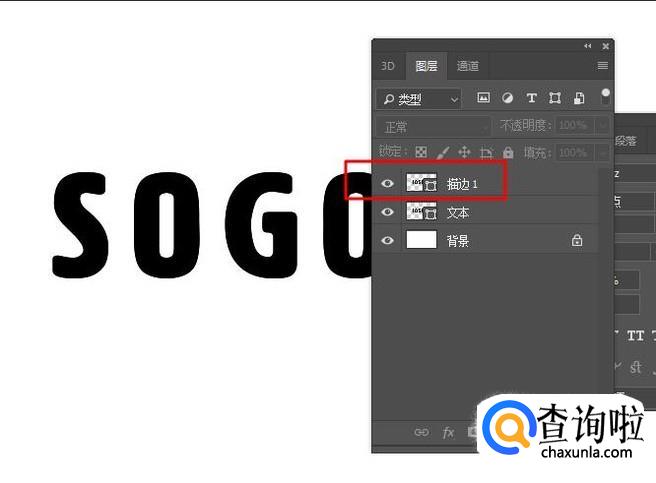Screen dimensions: 656x483
Task: Lock transparent pixels icon
Action: (421, 152)
